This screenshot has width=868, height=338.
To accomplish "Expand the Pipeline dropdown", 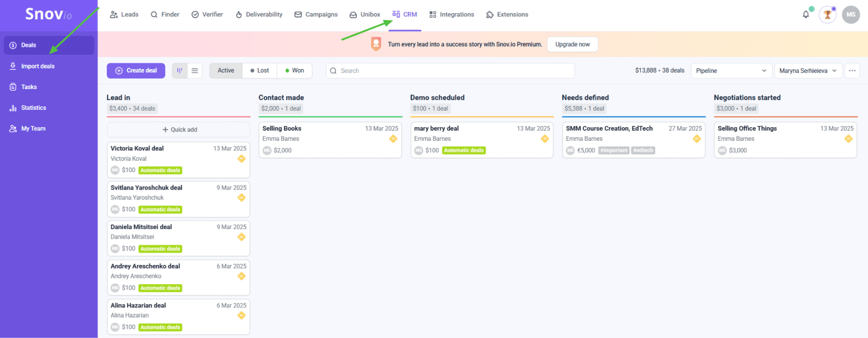I will pos(731,71).
